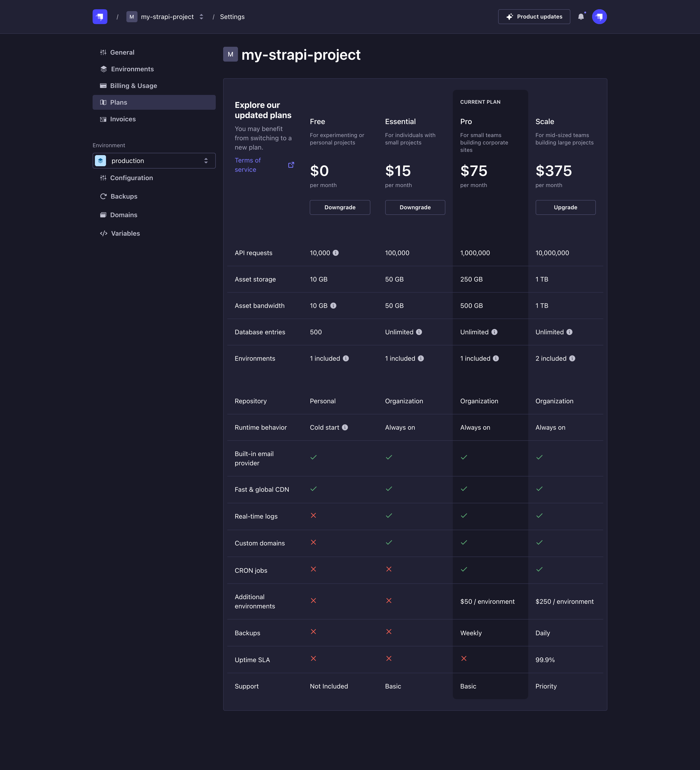Screen dimensions: 700x770
Task: Open the Product updates button
Action: point(534,17)
